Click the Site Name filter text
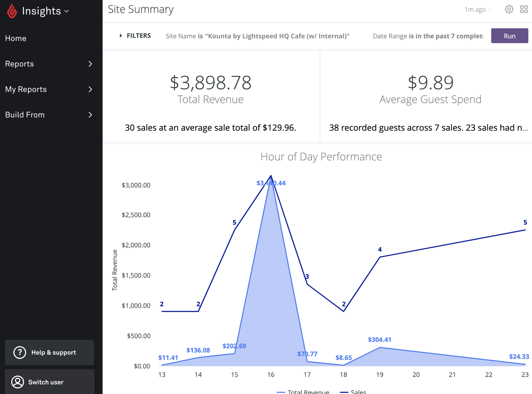Image resolution: width=532 pixels, height=394 pixels. point(257,36)
